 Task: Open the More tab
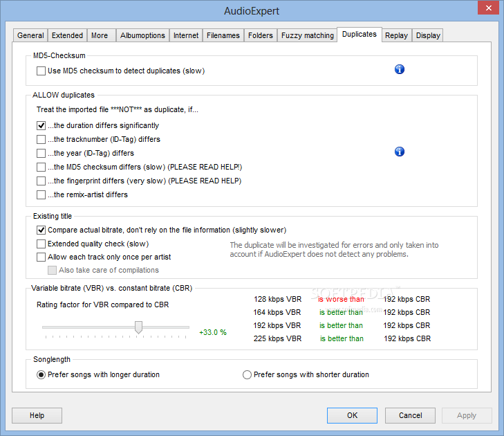[100, 35]
